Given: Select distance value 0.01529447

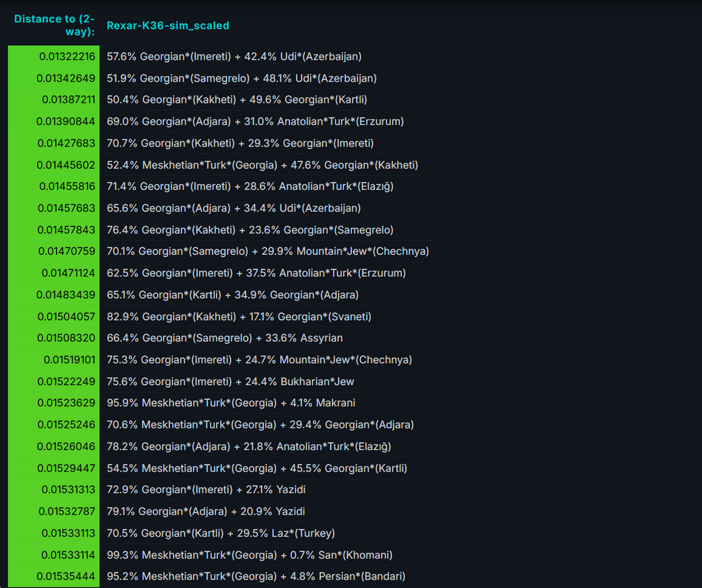Looking at the screenshot, I should (x=66, y=469).
